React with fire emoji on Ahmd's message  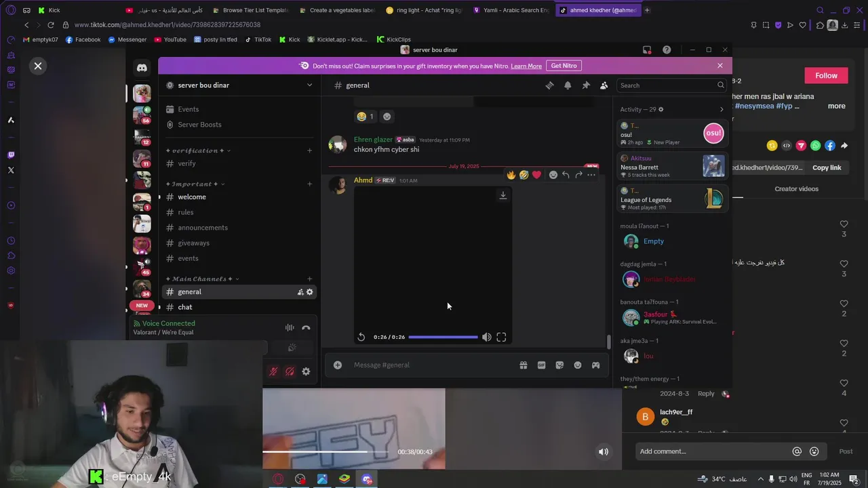[511, 175]
